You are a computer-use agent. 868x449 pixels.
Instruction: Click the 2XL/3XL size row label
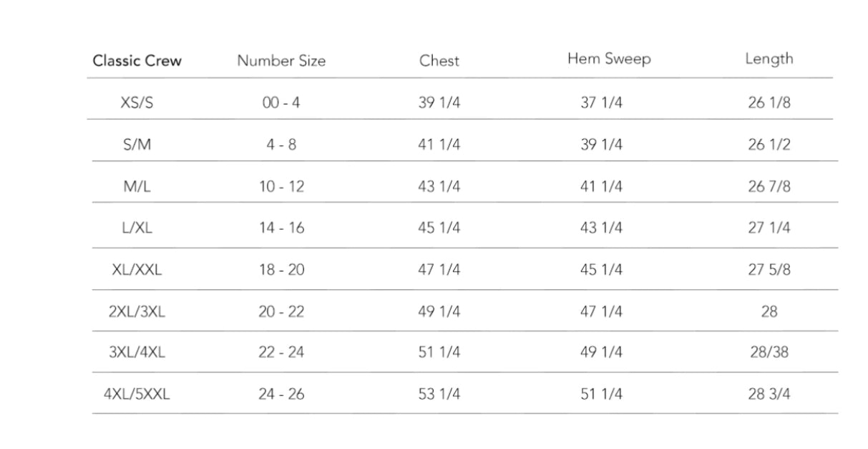[x=137, y=312]
